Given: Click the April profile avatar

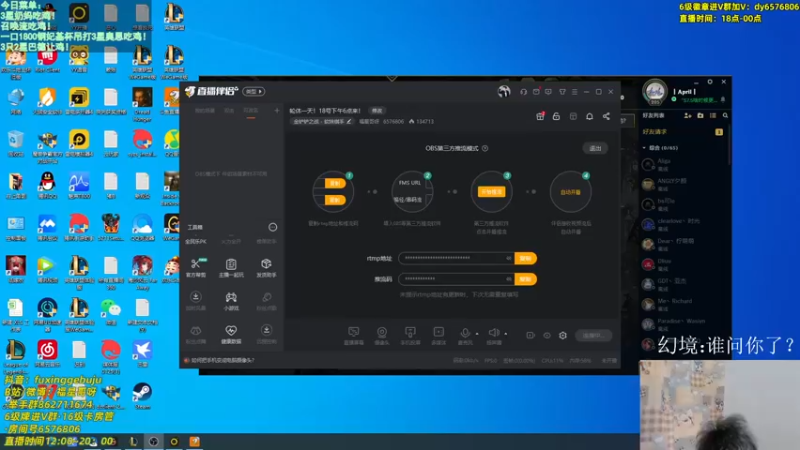Looking at the screenshot, I should tap(655, 92).
